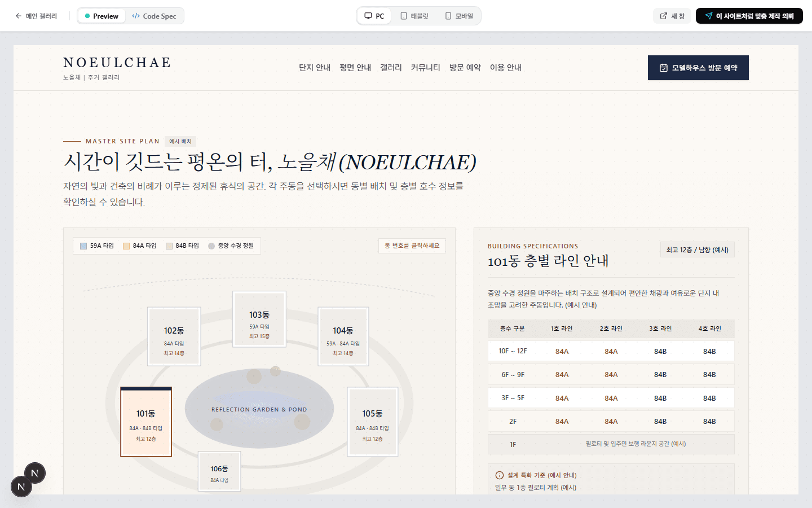Click the back arrow beside 메인 갤러리
The height and width of the screenshot is (508, 812).
[18, 16]
